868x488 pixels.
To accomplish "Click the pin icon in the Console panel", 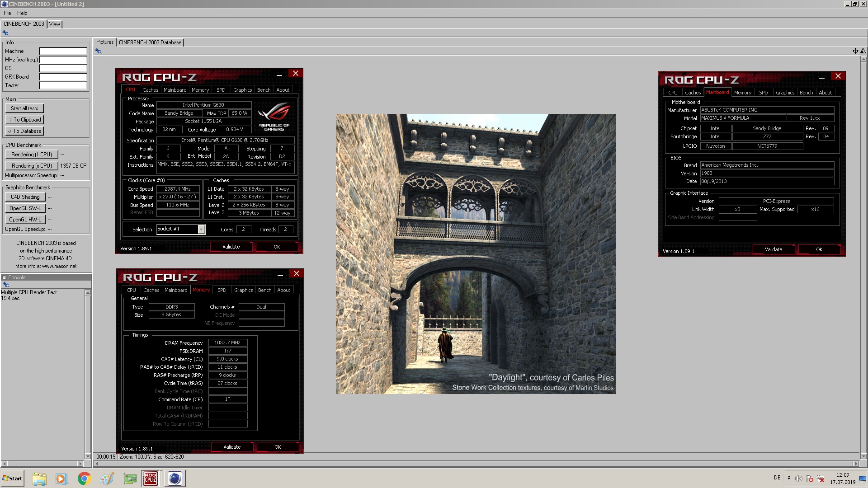I will coord(6,285).
